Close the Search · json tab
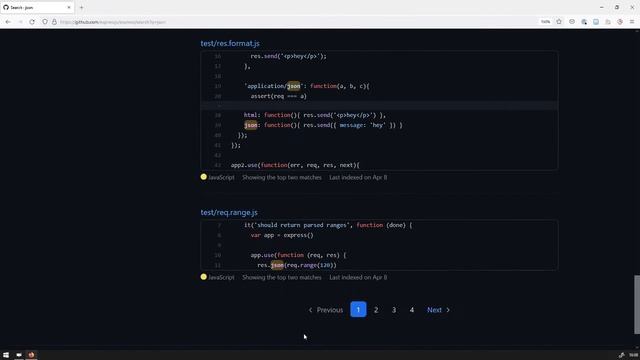The height and width of the screenshot is (360, 640). point(69,7)
